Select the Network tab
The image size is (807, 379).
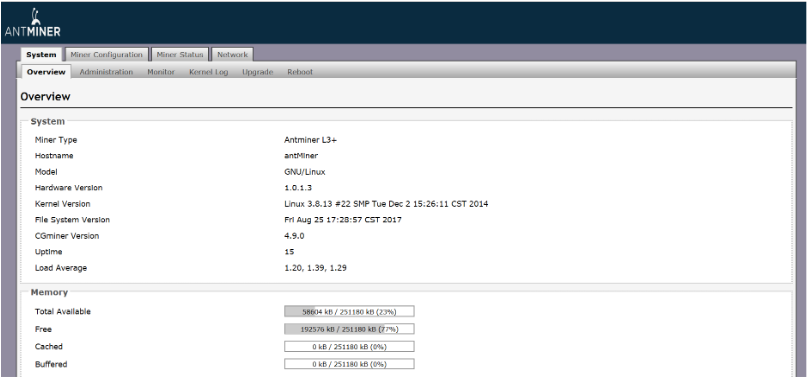(232, 55)
